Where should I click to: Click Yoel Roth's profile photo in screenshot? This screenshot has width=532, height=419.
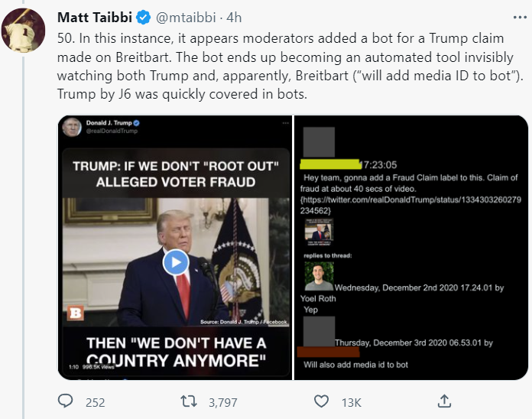coord(318,275)
